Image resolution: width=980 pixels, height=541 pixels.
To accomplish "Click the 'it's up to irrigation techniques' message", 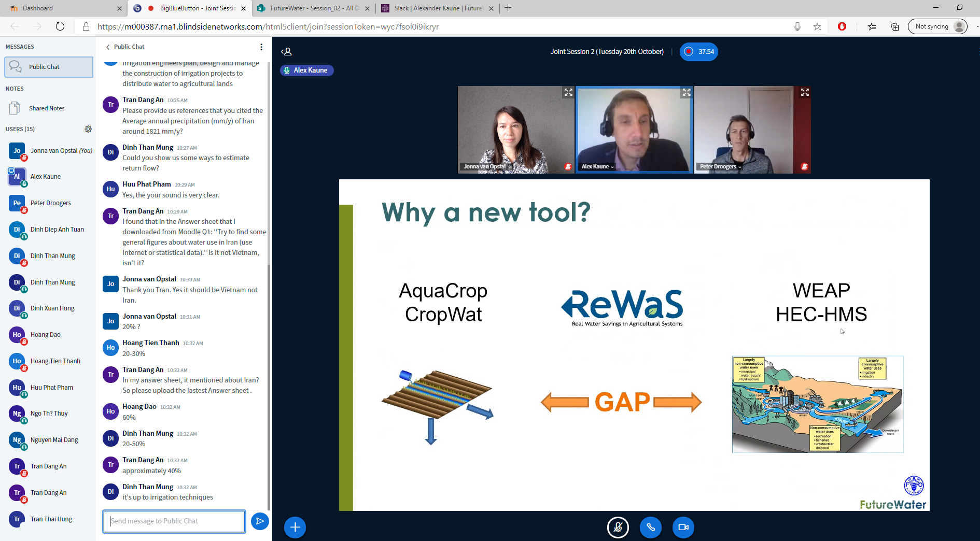I will (x=167, y=497).
